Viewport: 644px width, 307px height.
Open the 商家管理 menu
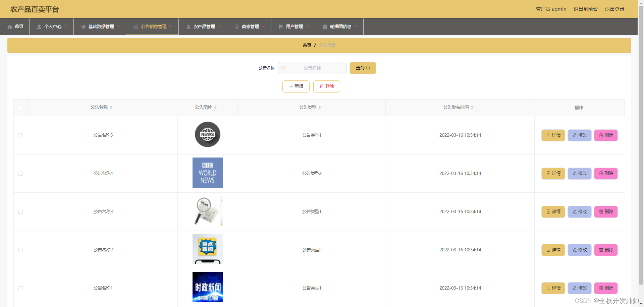coord(249,26)
